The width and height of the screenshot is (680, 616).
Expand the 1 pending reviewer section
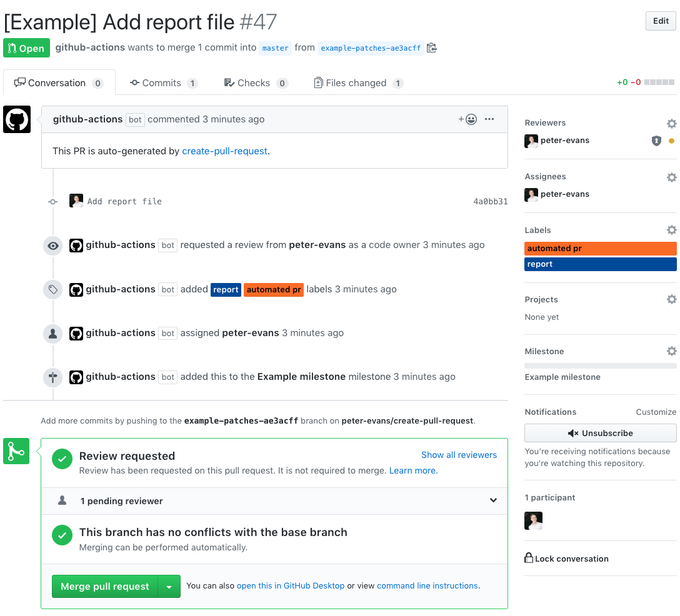coord(493,500)
